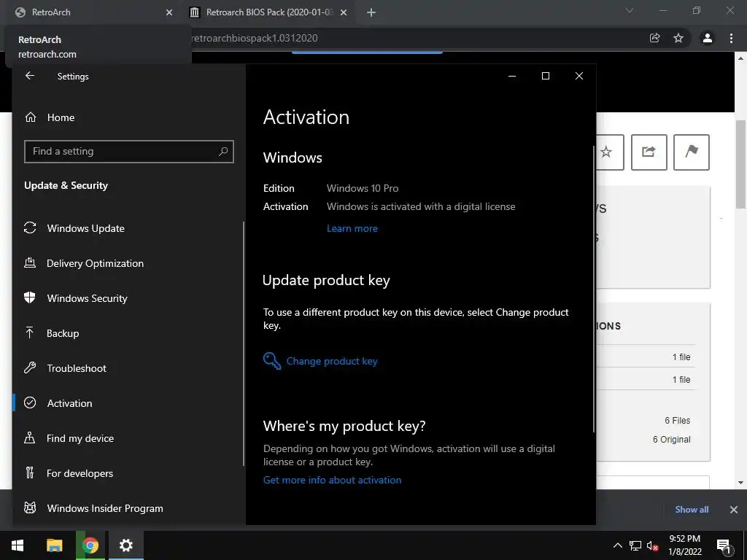Click the Backup upload arrow icon
The width and height of the screenshot is (747, 560).
(x=29, y=332)
